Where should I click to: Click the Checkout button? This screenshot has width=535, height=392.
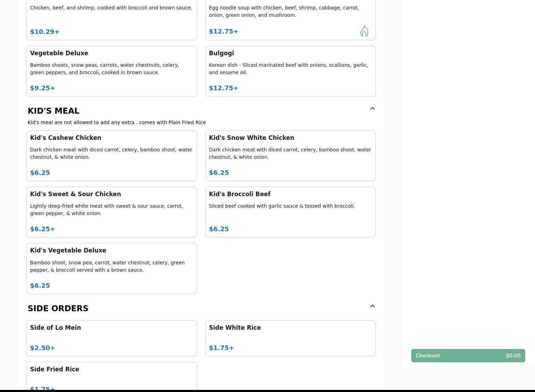pos(468,356)
